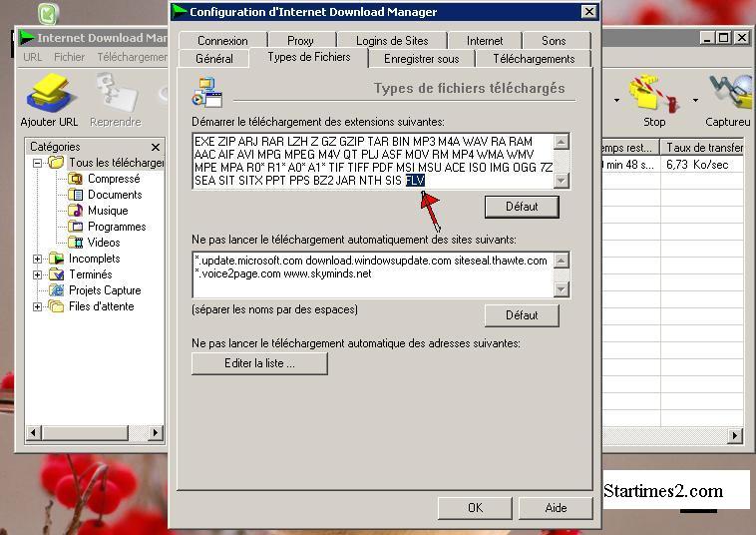Collapse the Tous les téléchargements tree node

(x=37, y=163)
